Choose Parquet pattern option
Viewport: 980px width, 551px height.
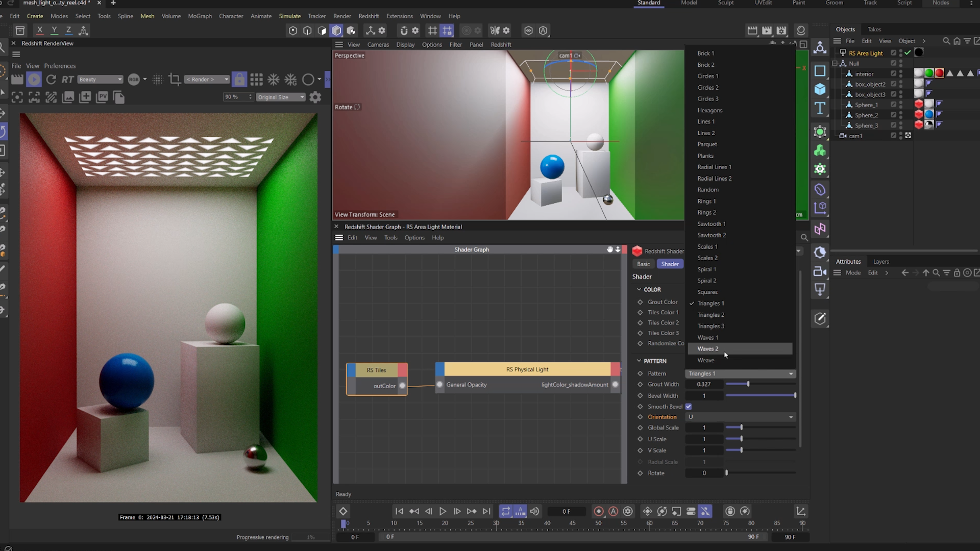pyautogui.click(x=740, y=144)
